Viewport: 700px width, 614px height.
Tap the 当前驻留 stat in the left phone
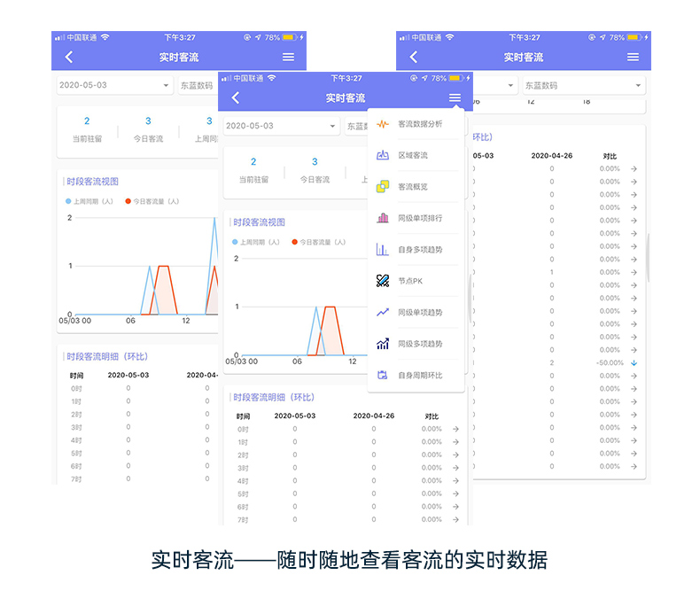coord(87,130)
